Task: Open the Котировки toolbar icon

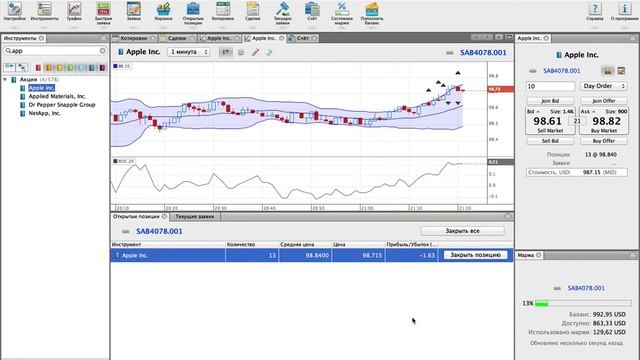Action: [223, 11]
